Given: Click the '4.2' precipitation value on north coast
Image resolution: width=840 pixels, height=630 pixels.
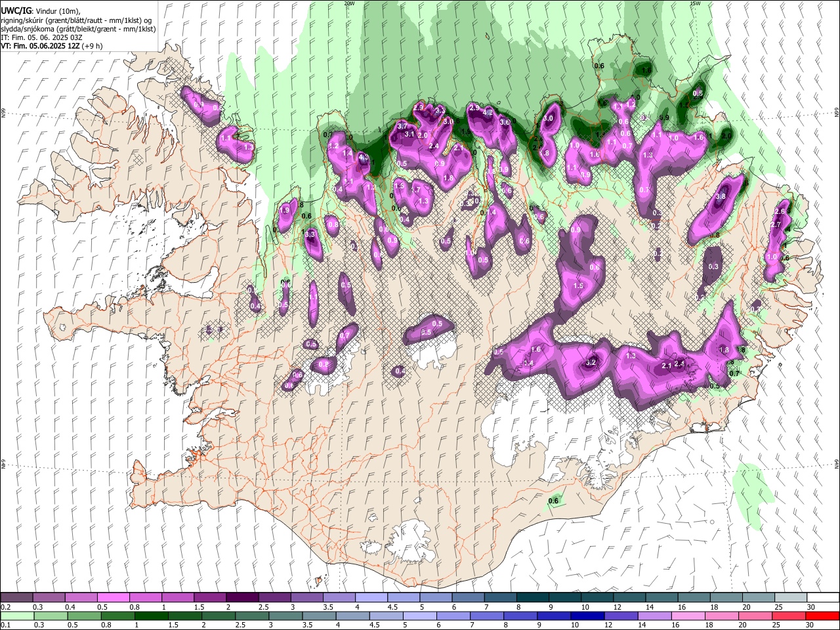Looking at the screenshot, I should (x=488, y=112).
